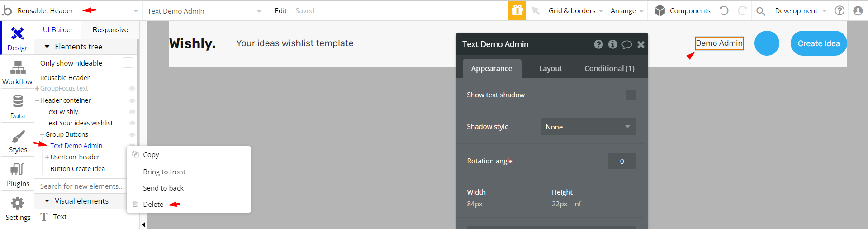Click the Rotation angle input field
Screen dimensions: 868x229
point(621,161)
